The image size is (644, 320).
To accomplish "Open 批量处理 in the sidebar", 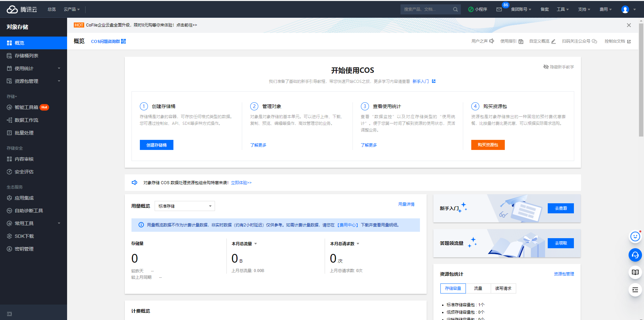I will 34,133.
